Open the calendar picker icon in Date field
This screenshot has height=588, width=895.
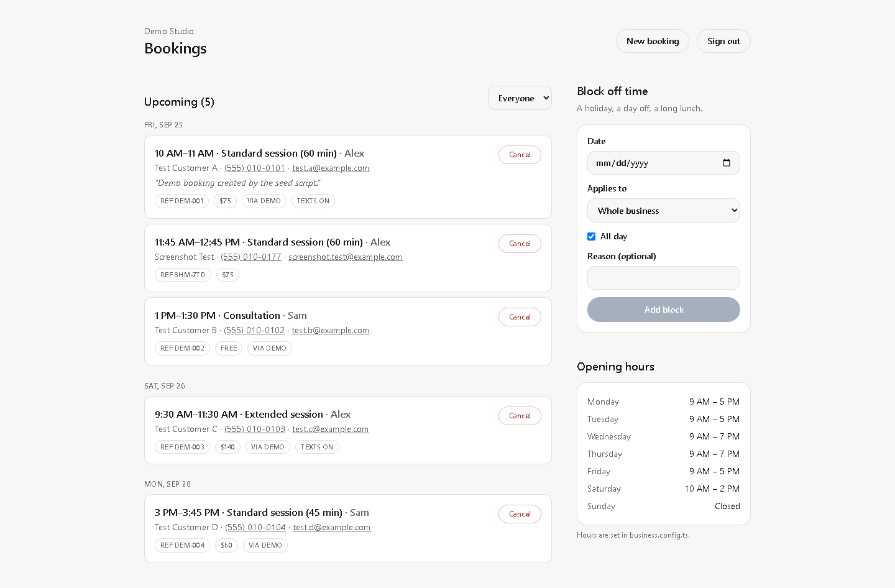click(x=727, y=163)
